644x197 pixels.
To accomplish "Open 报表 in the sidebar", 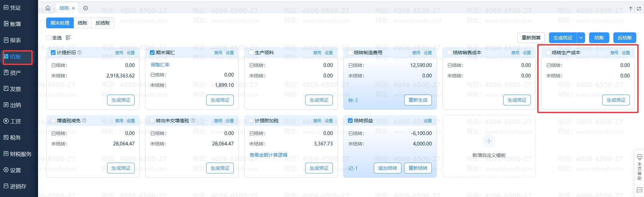I will click(x=15, y=40).
